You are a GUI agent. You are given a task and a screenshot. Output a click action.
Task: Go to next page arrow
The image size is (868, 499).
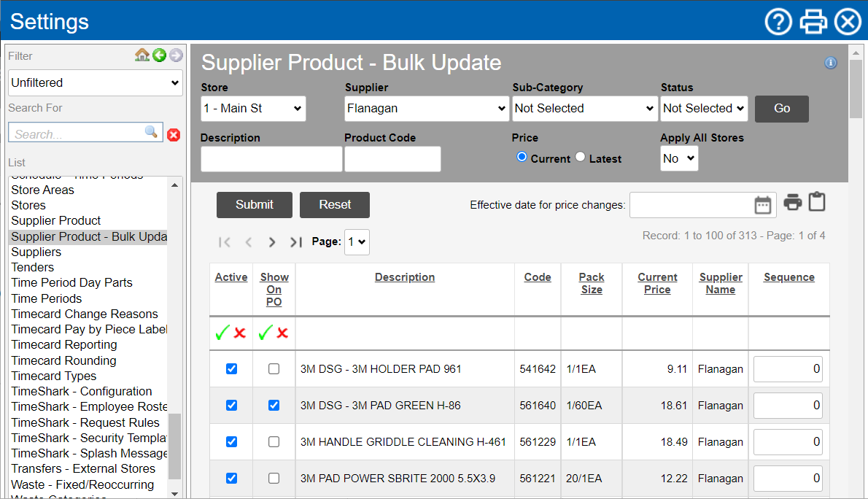[x=272, y=242]
